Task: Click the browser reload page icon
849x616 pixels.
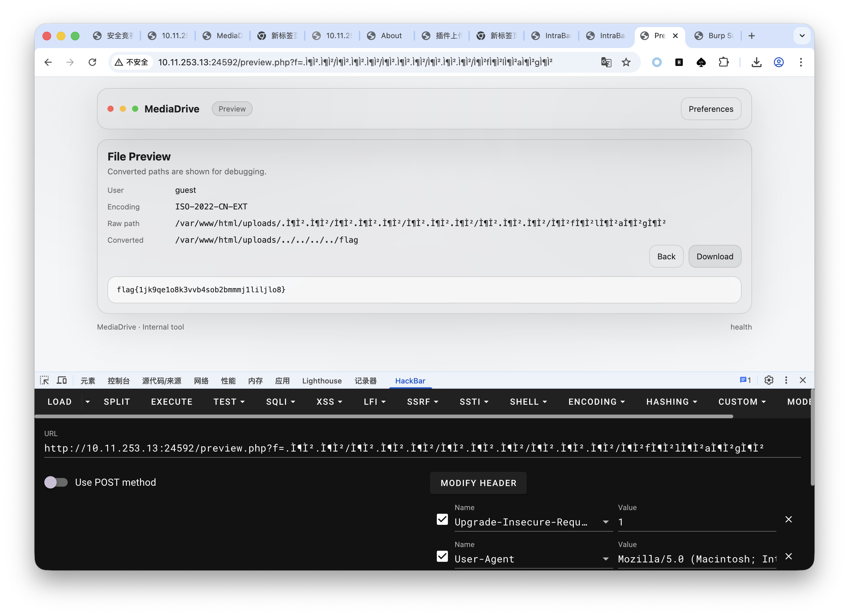Action: point(92,62)
